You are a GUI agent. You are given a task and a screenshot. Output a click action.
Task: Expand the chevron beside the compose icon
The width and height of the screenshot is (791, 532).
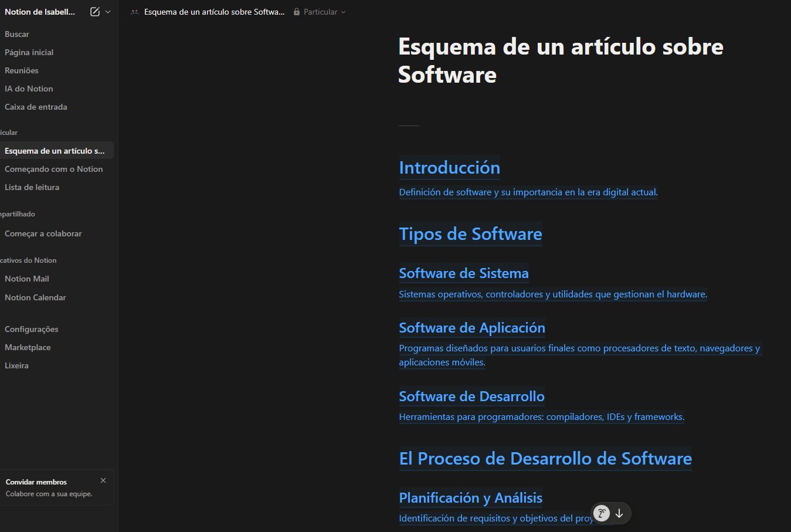click(x=108, y=11)
